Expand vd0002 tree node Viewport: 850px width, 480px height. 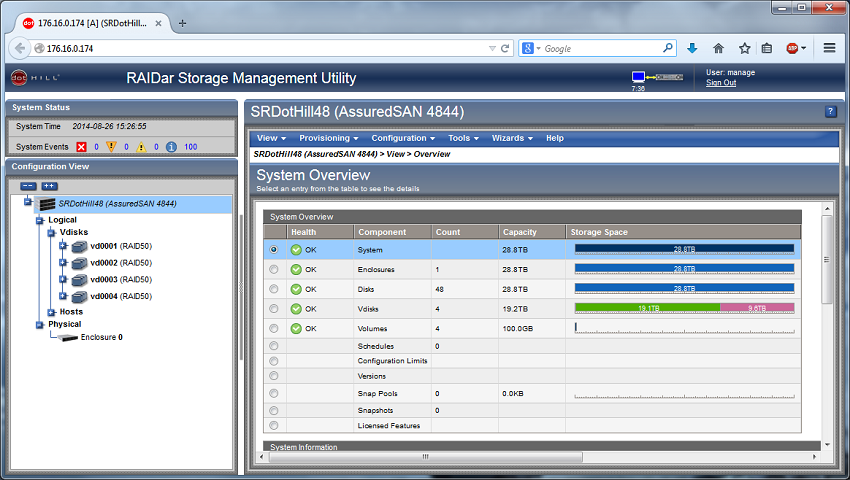[63, 263]
